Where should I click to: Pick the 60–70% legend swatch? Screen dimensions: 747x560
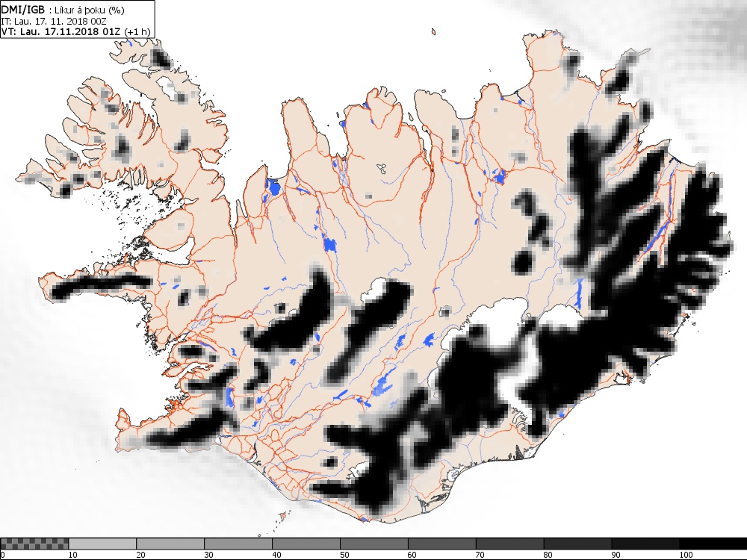pyautogui.click(x=441, y=544)
